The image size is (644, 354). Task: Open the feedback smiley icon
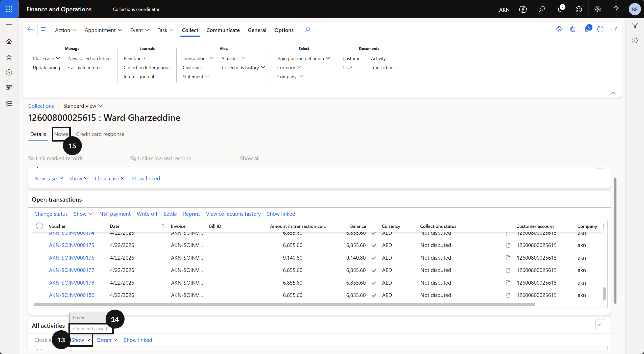point(579,9)
